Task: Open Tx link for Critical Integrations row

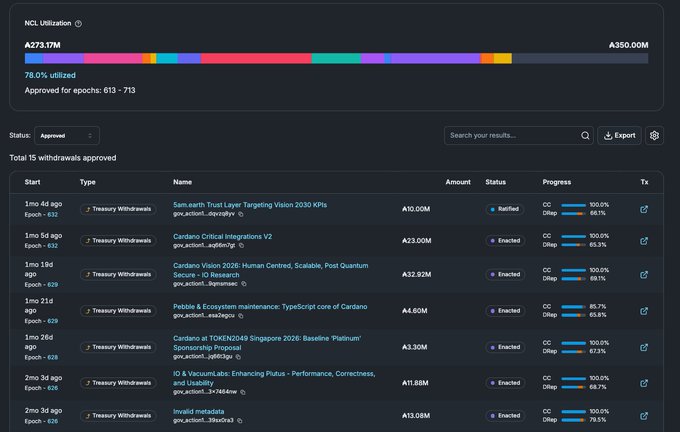Action: click(644, 241)
